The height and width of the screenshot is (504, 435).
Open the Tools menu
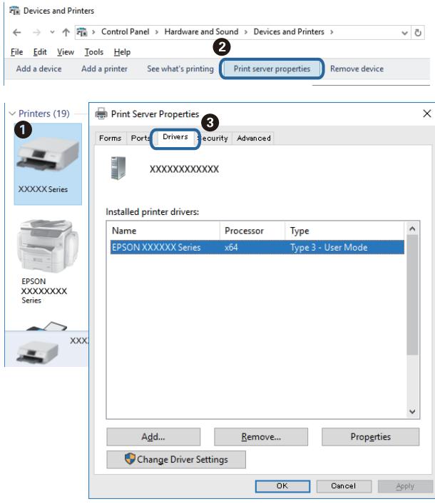[93, 52]
